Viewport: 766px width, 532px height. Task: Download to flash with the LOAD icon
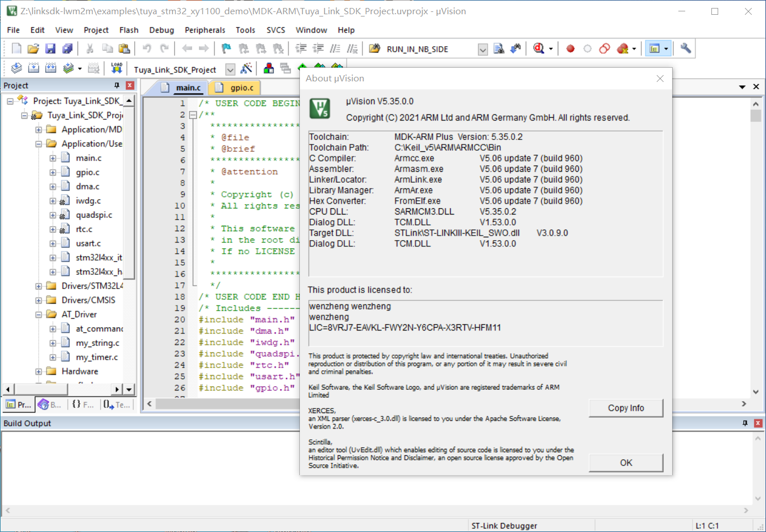point(117,69)
